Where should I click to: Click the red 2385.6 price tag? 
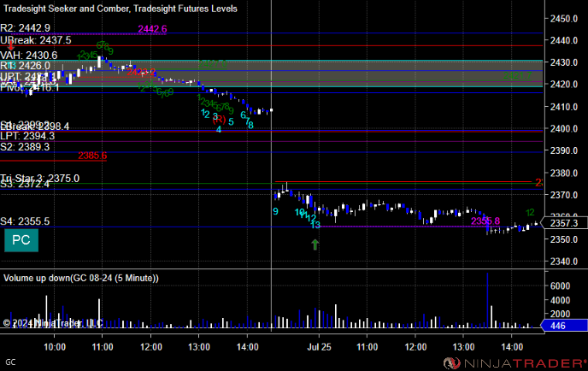point(92,156)
